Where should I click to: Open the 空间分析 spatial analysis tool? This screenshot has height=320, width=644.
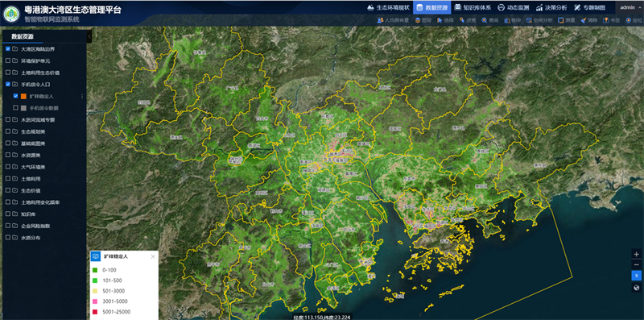click(539, 19)
